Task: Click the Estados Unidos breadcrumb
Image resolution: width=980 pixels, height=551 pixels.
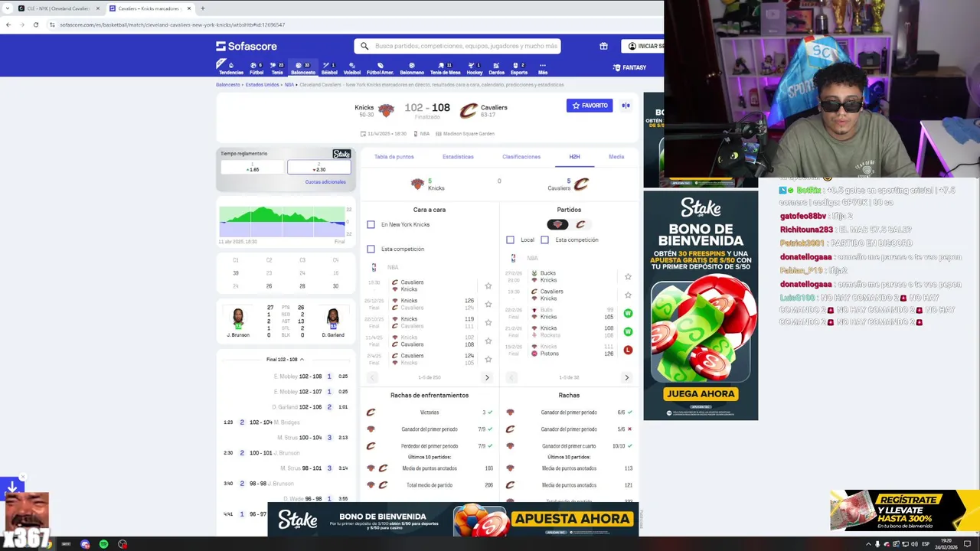Action: pos(262,85)
